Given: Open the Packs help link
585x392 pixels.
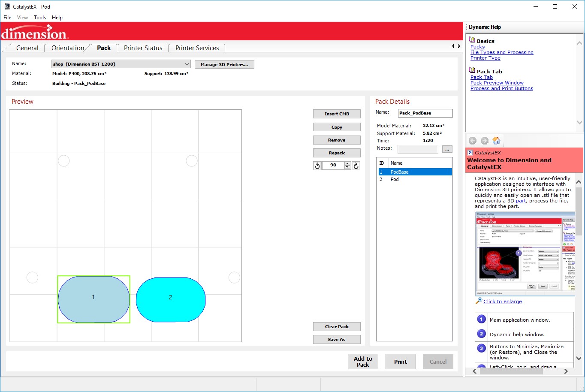Looking at the screenshot, I should [477, 47].
